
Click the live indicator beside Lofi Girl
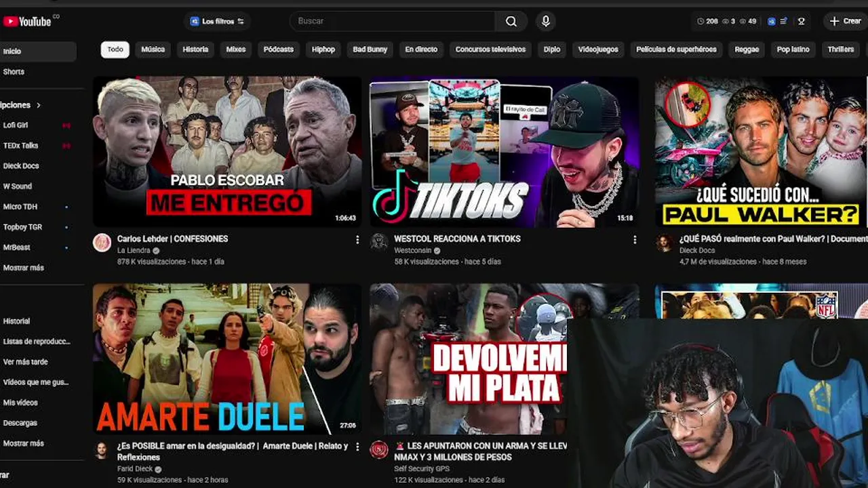(x=66, y=125)
